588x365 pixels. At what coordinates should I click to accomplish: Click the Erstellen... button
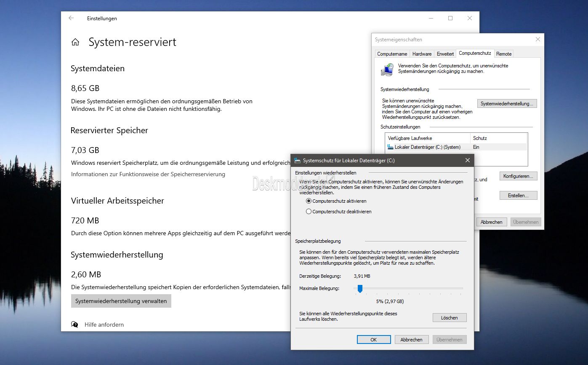(x=518, y=196)
